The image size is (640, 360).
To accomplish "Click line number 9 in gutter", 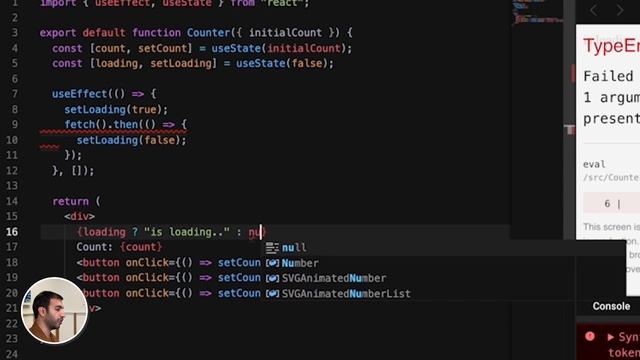I will pyautogui.click(x=14, y=124).
